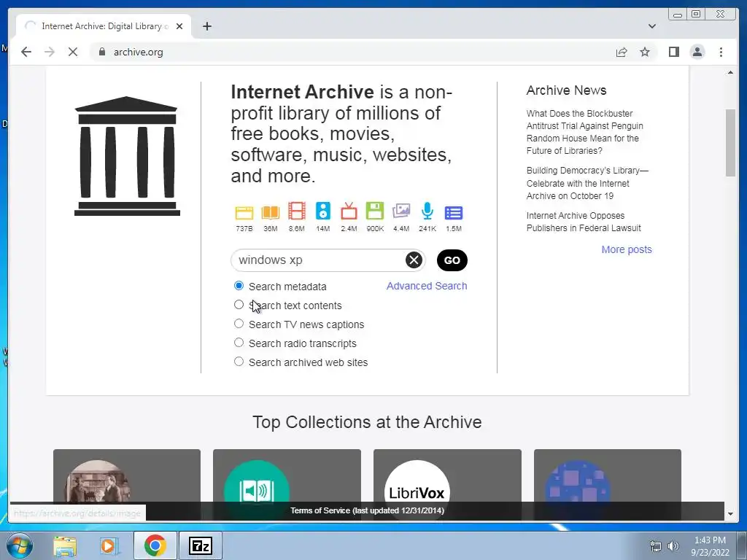
Task: Open the TV (2.4M) icon
Action: (349, 211)
